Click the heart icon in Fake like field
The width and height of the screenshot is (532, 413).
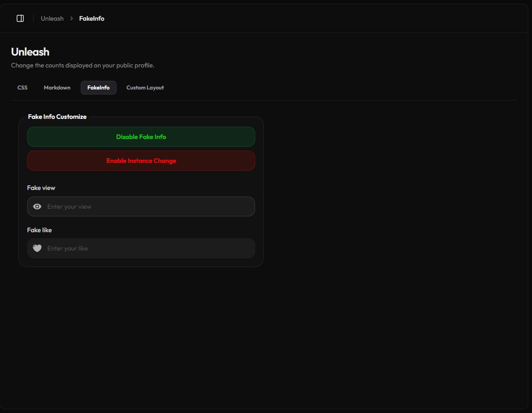tap(37, 248)
